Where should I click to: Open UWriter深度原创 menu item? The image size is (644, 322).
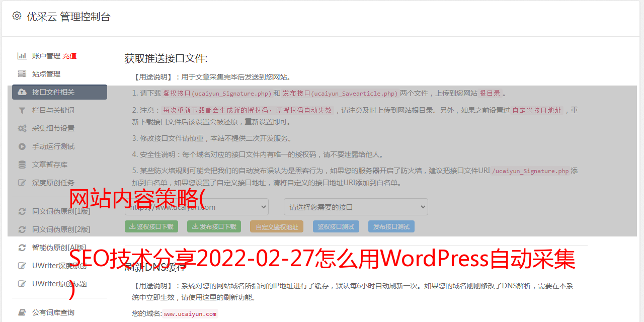[x=59, y=266]
